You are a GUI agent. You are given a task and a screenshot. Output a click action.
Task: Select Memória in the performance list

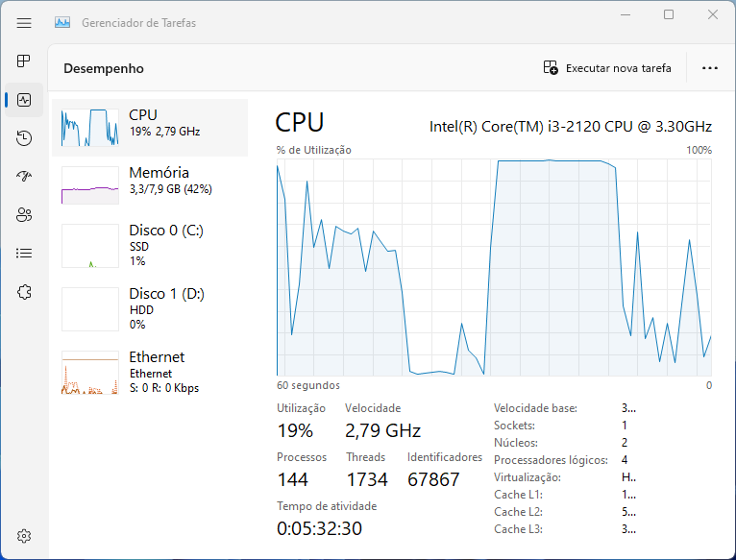click(150, 185)
